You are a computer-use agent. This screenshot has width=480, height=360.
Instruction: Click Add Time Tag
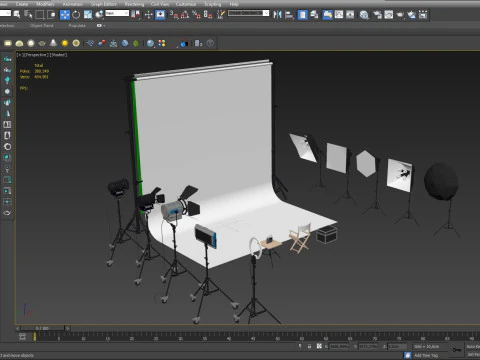[x=426, y=355]
